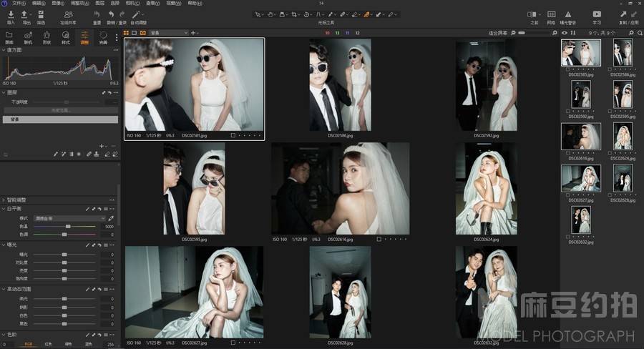Click the Before (之前) comparison icon

click(x=532, y=15)
